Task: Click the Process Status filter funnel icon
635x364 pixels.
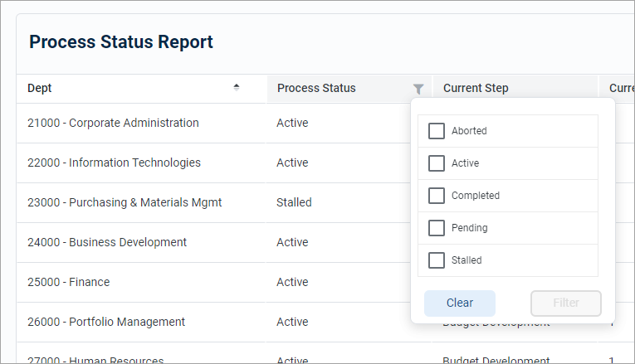Action: (x=418, y=89)
